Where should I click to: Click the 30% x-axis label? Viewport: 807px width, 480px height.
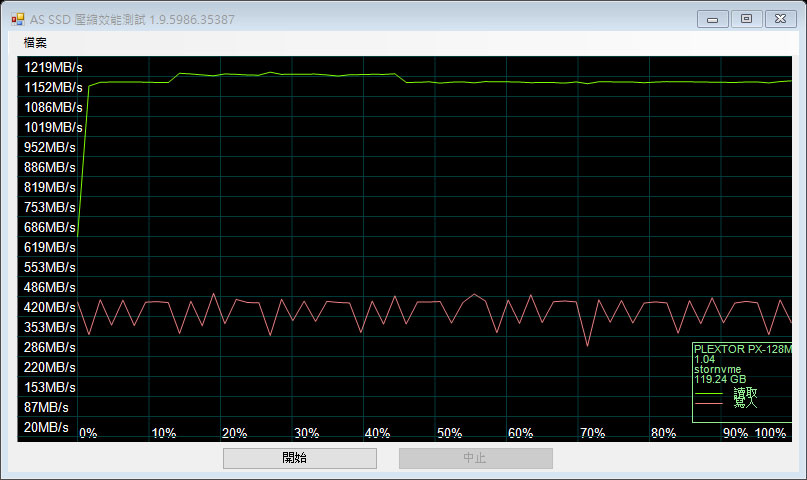(307, 433)
